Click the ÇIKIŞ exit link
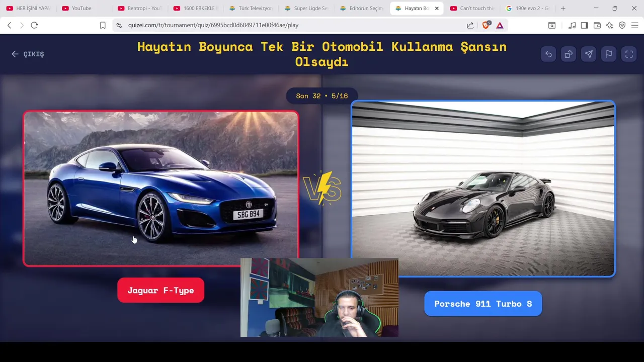Viewport: 644px width, 362px height. [x=28, y=54]
